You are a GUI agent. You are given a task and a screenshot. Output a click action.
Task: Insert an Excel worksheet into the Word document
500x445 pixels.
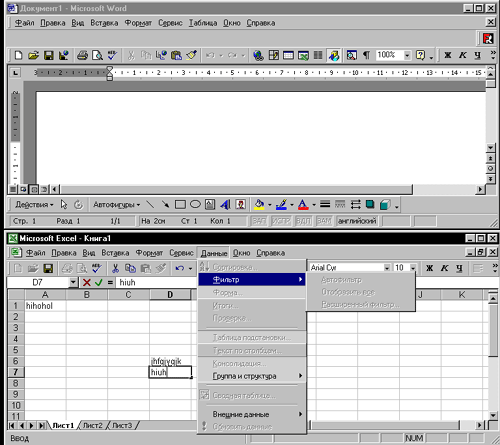303,55
